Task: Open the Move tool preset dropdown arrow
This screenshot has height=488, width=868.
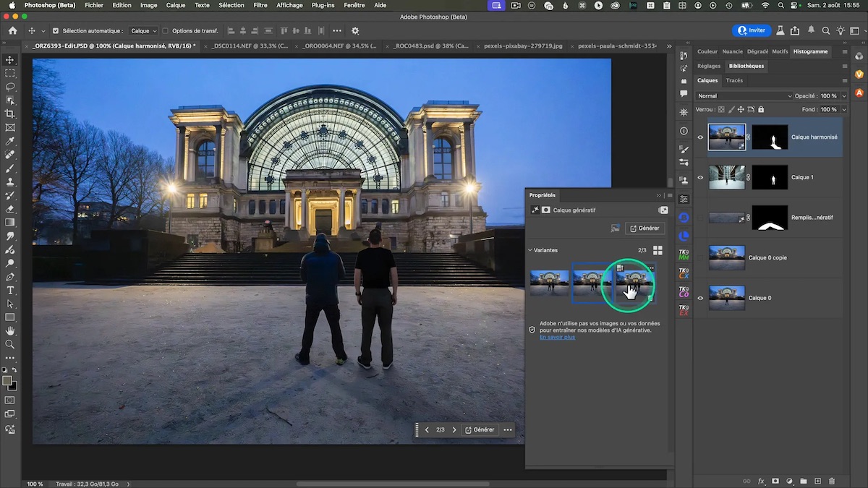Action: pyautogui.click(x=43, y=31)
